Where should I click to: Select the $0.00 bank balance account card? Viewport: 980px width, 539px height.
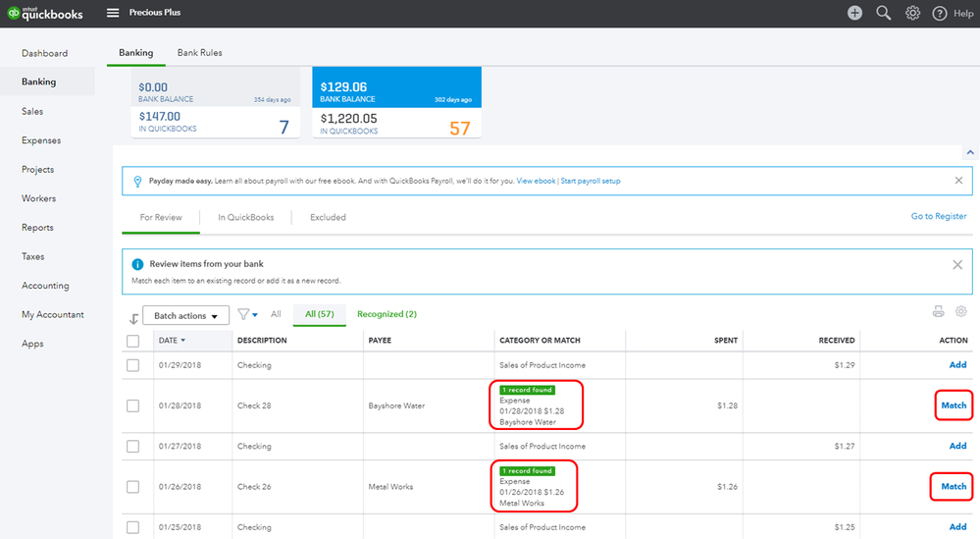[216, 102]
